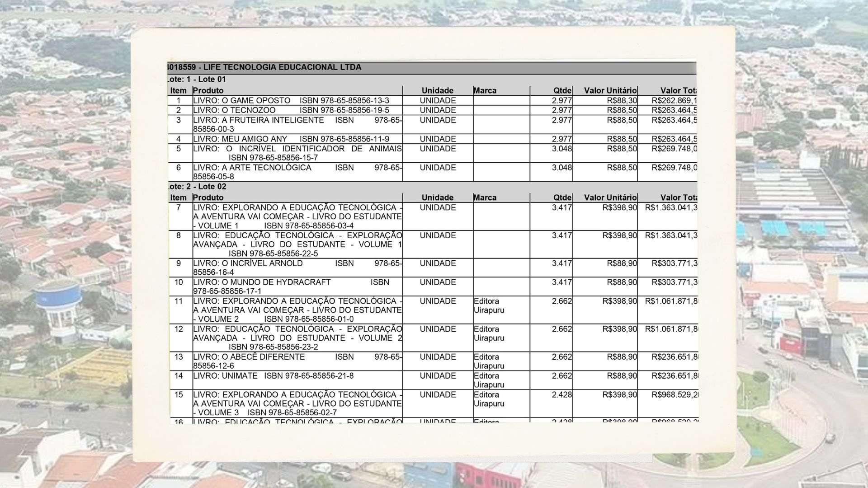The height and width of the screenshot is (488, 868).
Task: Click unit price R$88,90 of item 13
Action: [622, 357]
